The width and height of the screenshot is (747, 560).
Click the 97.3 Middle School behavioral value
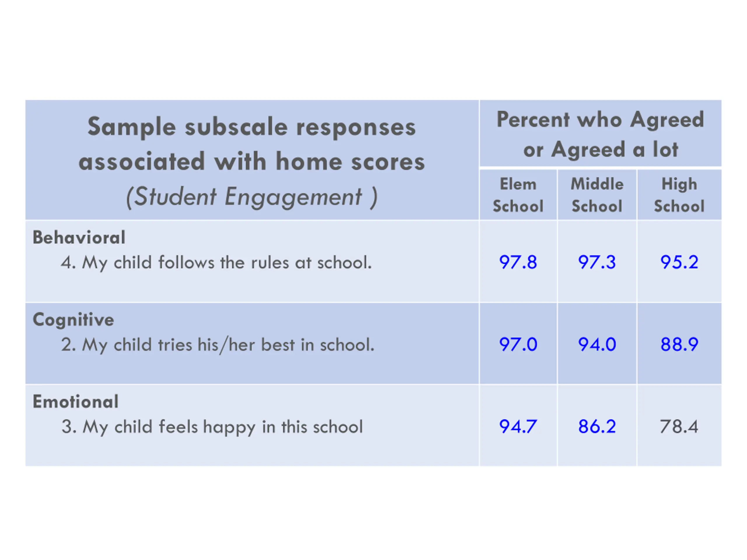tap(597, 262)
